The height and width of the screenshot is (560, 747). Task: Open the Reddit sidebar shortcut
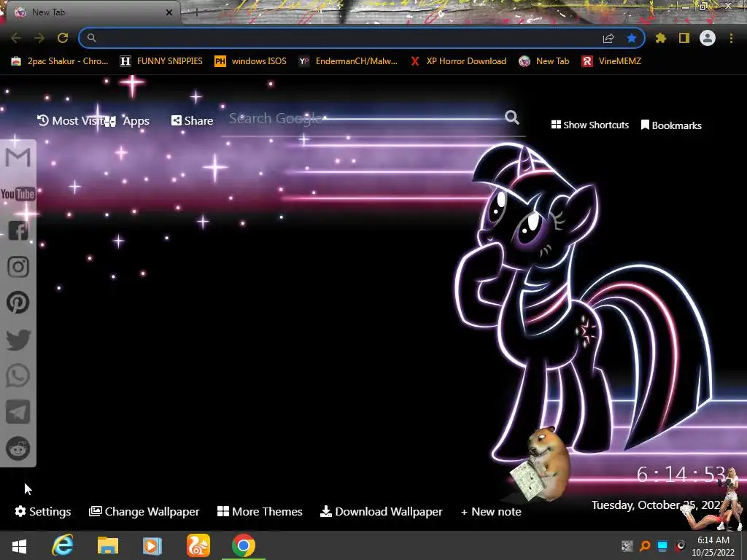pos(18,448)
